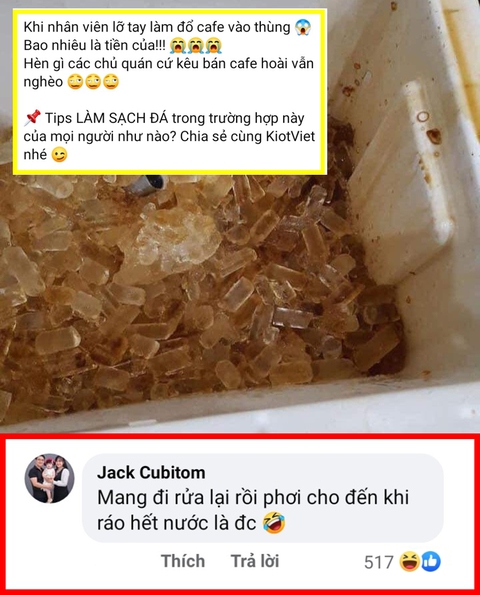
Task: Click the first eye-roll emoji after 'nghèo'
Action: tap(75, 82)
